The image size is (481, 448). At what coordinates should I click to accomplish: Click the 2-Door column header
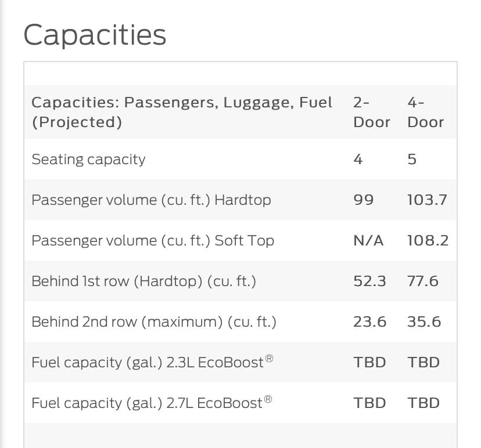[371, 112]
